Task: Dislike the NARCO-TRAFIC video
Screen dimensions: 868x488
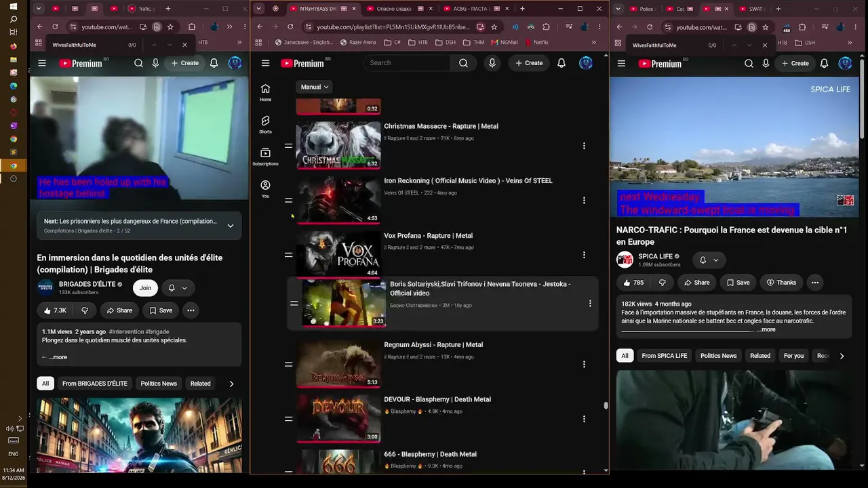Action: click(662, 283)
